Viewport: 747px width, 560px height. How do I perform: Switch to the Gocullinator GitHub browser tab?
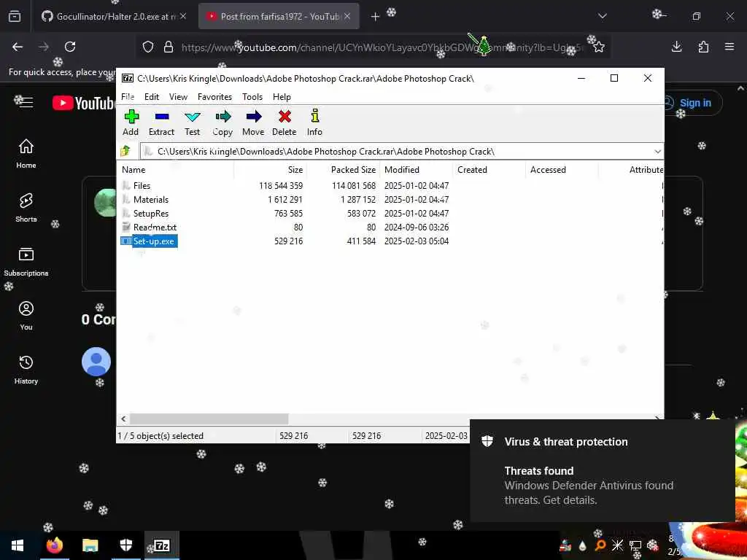pos(113,17)
